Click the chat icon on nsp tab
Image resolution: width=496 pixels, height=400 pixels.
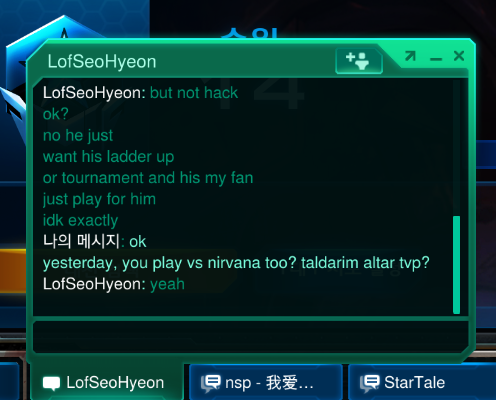[x=210, y=383]
